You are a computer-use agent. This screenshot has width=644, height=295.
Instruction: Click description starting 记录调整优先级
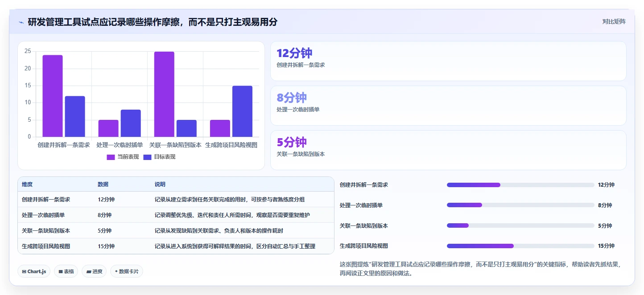click(x=232, y=215)
